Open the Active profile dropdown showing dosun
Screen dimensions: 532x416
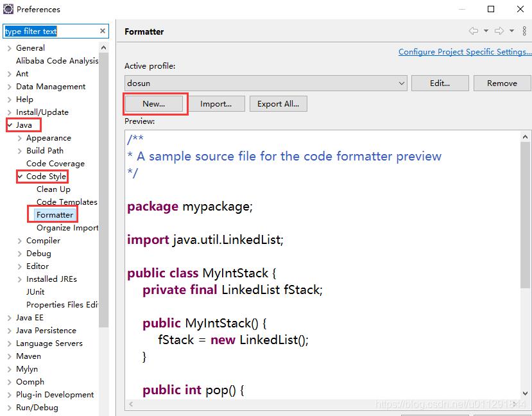click(x=401, y=83)
